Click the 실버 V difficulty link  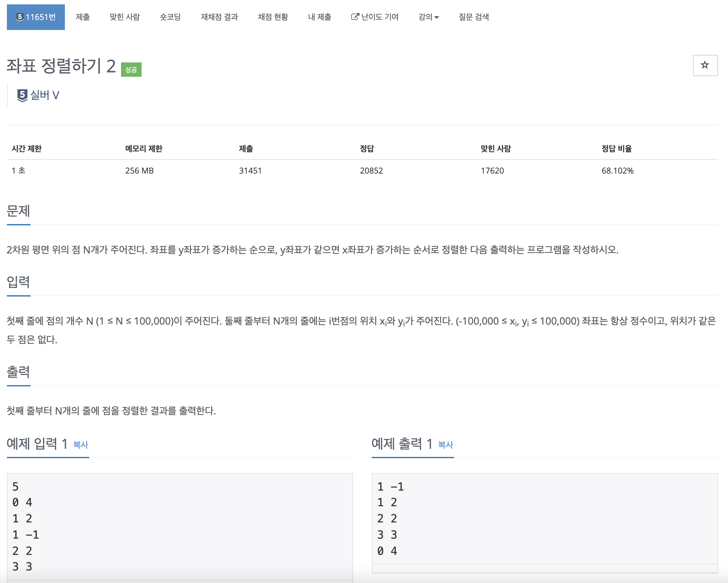pos(45,95)
